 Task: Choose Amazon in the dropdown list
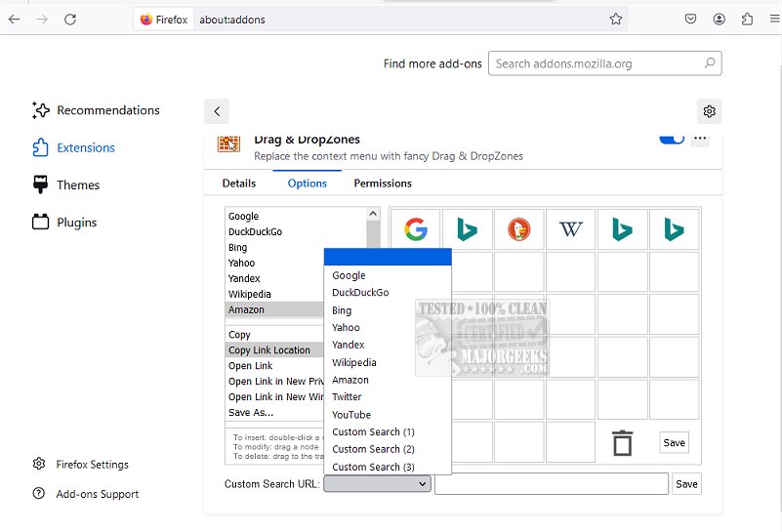click(x=388, y=380)
